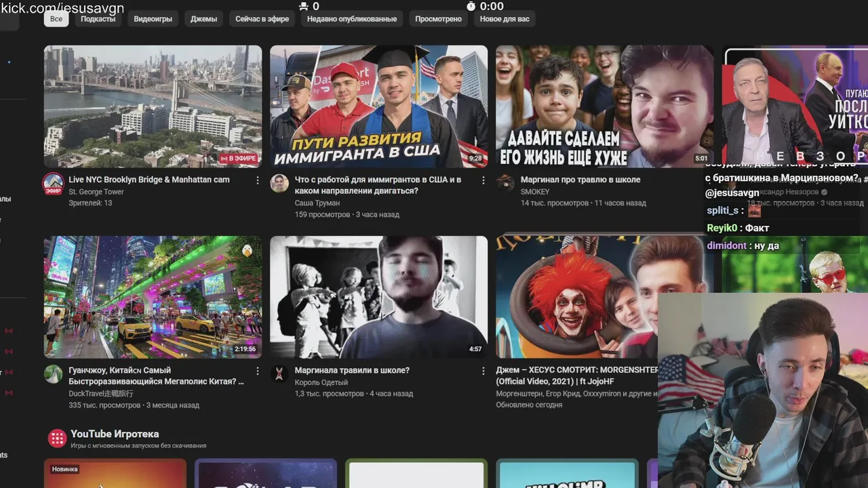Open the 'Давайте сделаем его жизнь ещё хуже' thumbnail
Viewport: 868px width, 488px height.
604,106
